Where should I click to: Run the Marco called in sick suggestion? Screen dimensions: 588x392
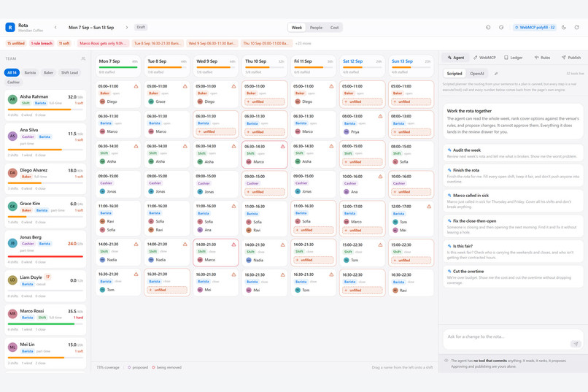tap(513, 201)
